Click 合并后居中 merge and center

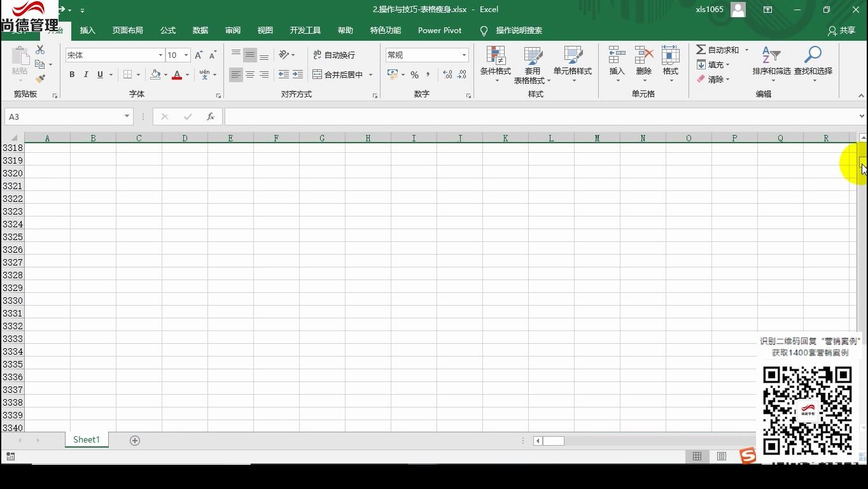338,74
